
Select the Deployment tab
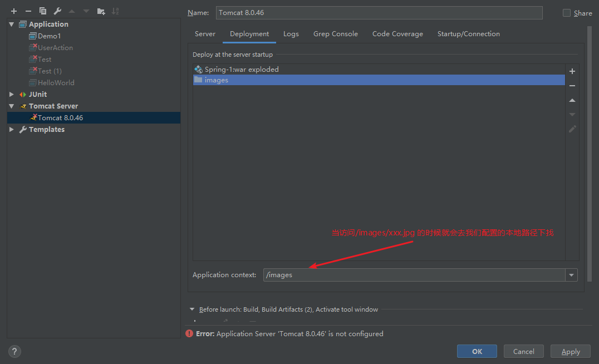pyautogui.click(x=249, y=34)
